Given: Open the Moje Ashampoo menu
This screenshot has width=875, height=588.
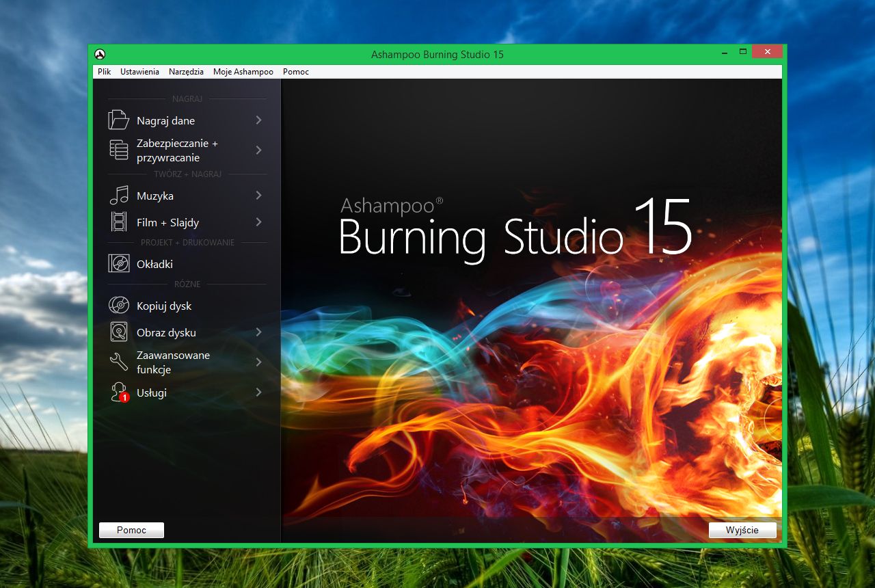Looking at the screenshot, I should pyautogui.click(x=243, y=72).
